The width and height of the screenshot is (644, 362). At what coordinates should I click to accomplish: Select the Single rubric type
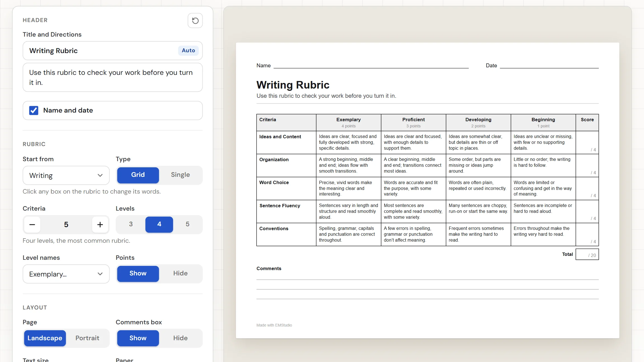(x=180, y=175)
